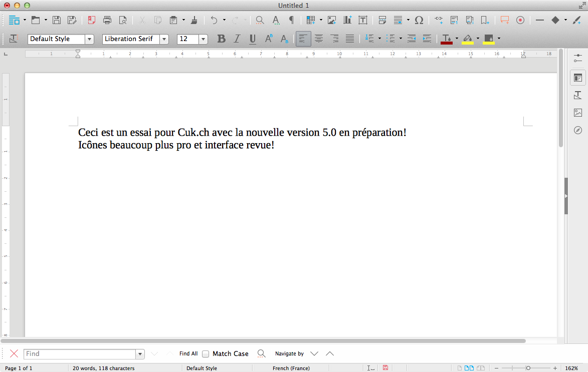Export directly as PDF

92,20
